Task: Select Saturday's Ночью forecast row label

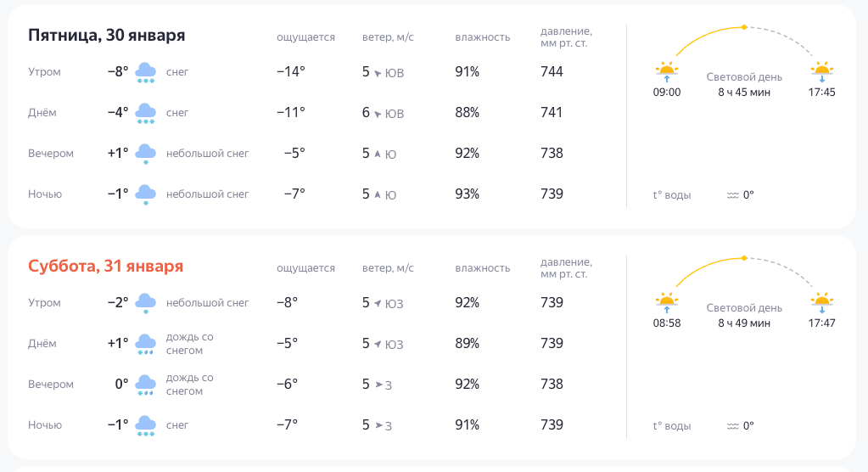Action: 45,425
